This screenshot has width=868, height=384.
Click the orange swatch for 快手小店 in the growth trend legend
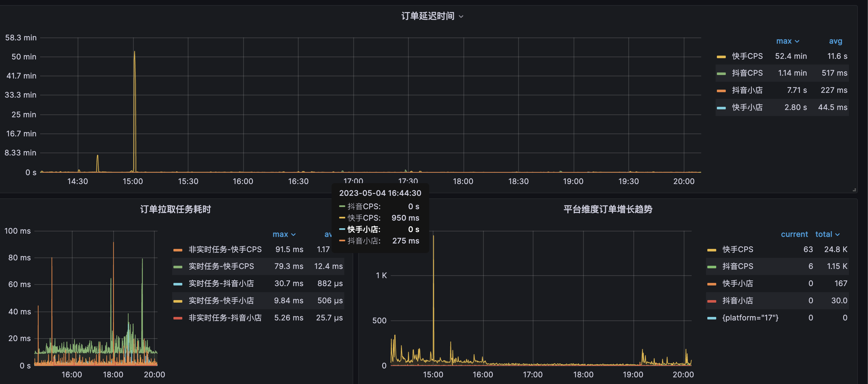pos(712,284)
